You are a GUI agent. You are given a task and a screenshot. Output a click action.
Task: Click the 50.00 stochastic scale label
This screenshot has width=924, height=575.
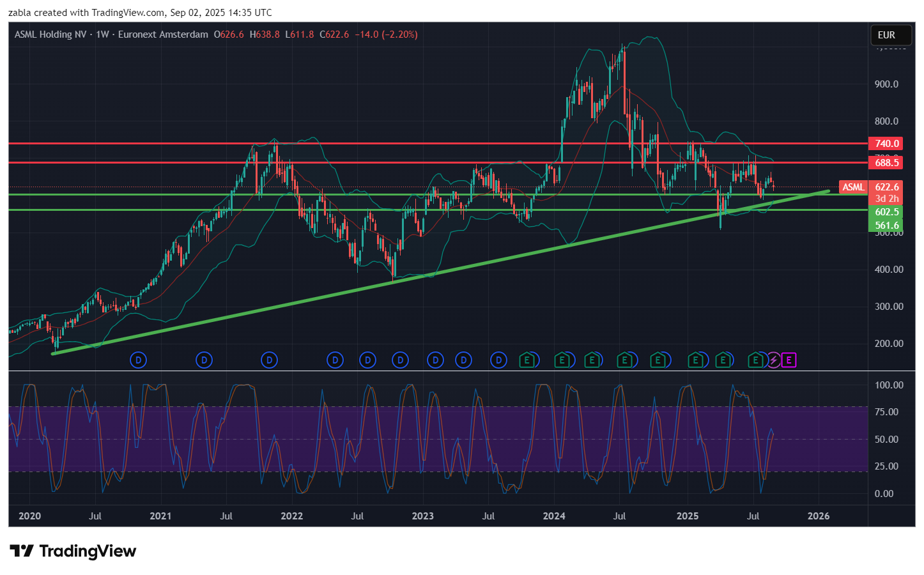tap(886, 440)
